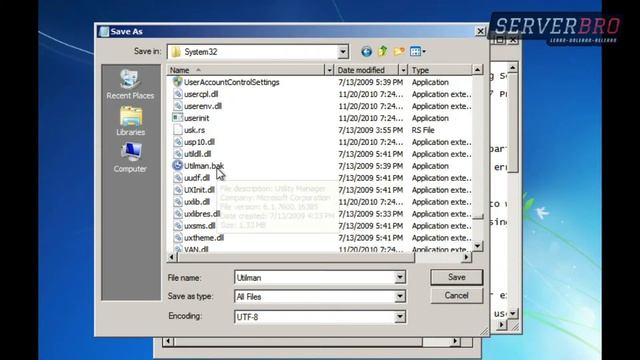Open Computer in the sidebar
Image resolution: width=640 pixels, height=360 pixels.
coord(130,158)
